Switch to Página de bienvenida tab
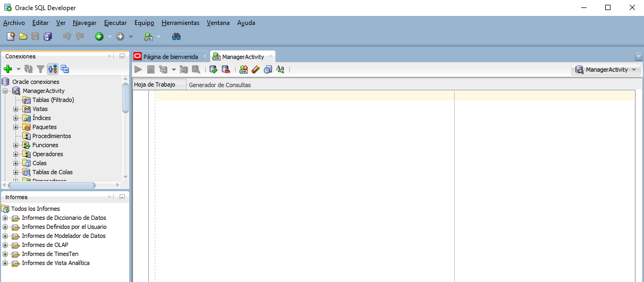This screenshot has width=644, height=282. (x=170, y=56)
